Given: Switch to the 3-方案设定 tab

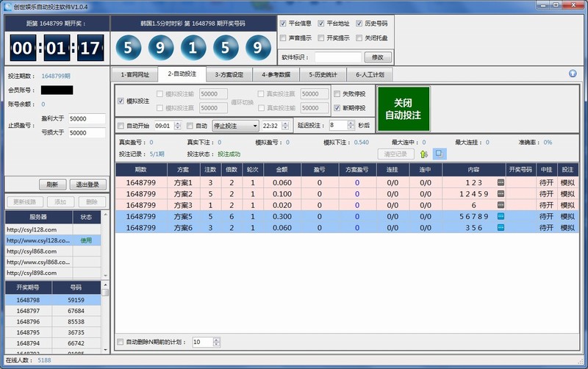Looking at the screenshot, I should pos(229,74).
